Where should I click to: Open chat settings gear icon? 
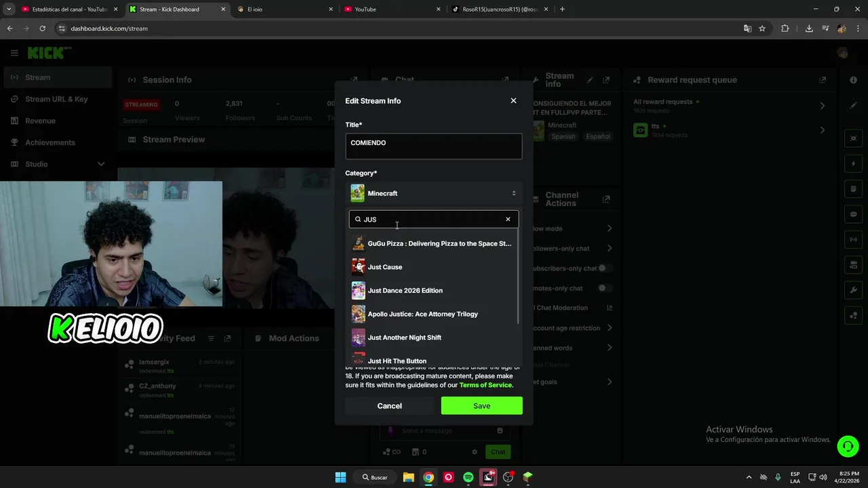point(475,452)
